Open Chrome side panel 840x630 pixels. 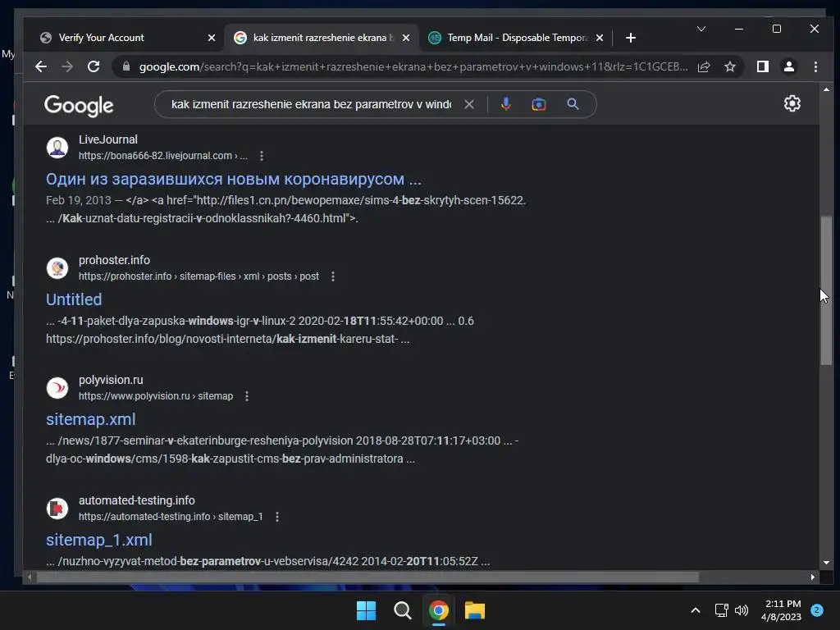(x=763, y=66)
